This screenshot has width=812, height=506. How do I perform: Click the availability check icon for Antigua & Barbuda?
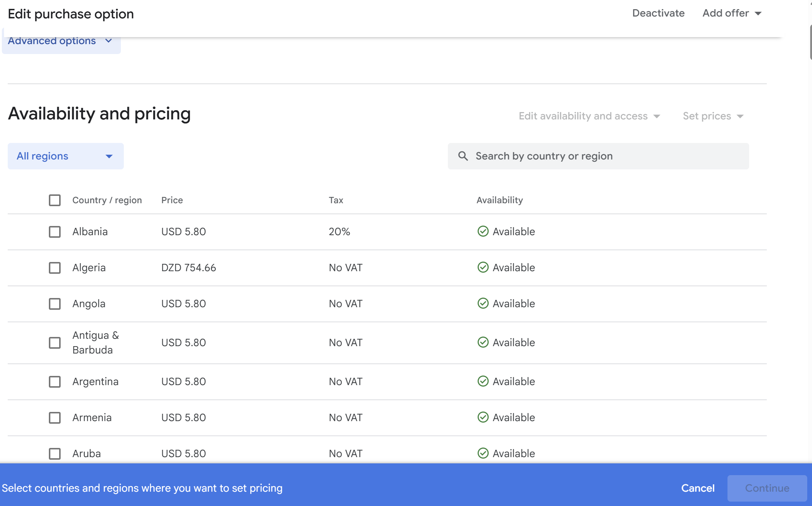[483, 342]
